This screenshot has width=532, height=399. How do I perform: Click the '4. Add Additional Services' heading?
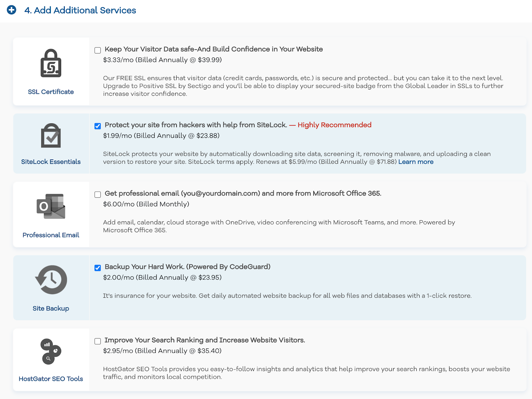80,10
